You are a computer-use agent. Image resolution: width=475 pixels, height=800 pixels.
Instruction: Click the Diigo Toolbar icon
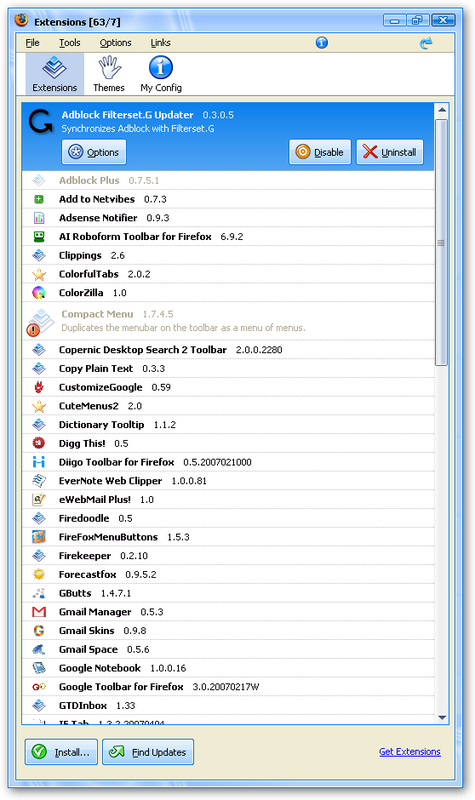tap(39, 462)
